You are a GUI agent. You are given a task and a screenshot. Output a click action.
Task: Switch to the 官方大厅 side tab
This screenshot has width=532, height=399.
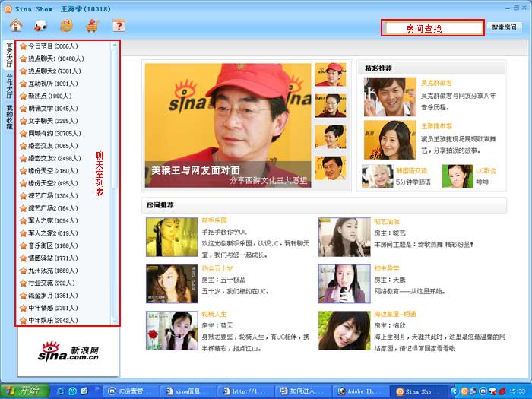(9, 55)
